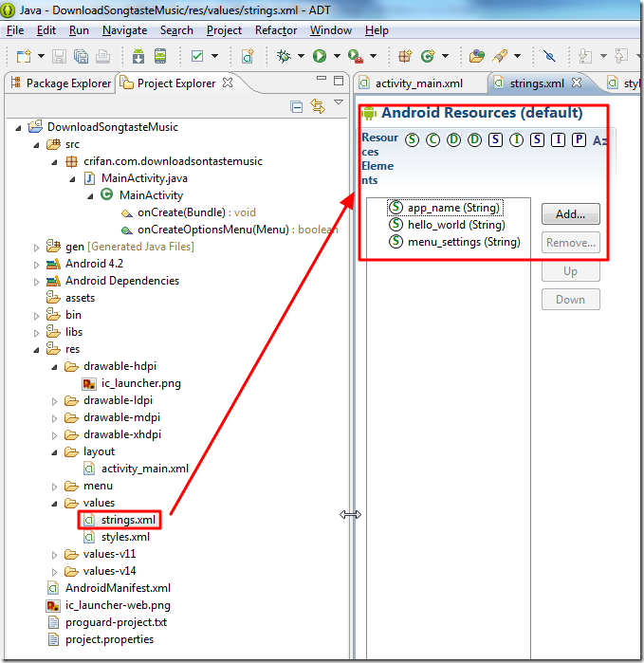Screen dimensions: 644x663
Task: Click the Collapse All icon in Project Explorer
Action: pos(297,107)
